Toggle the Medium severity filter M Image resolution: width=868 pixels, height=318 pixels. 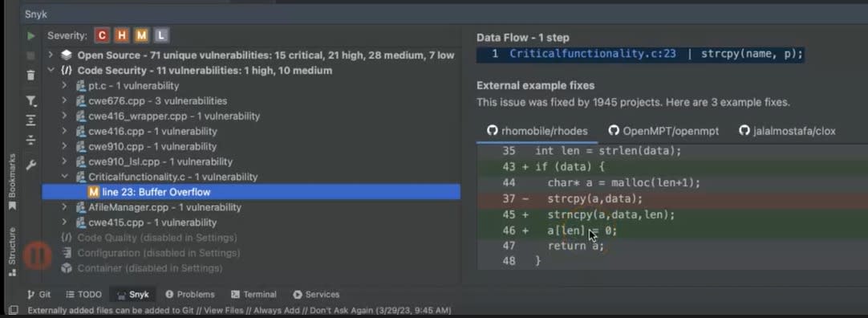tap(142, 36)
